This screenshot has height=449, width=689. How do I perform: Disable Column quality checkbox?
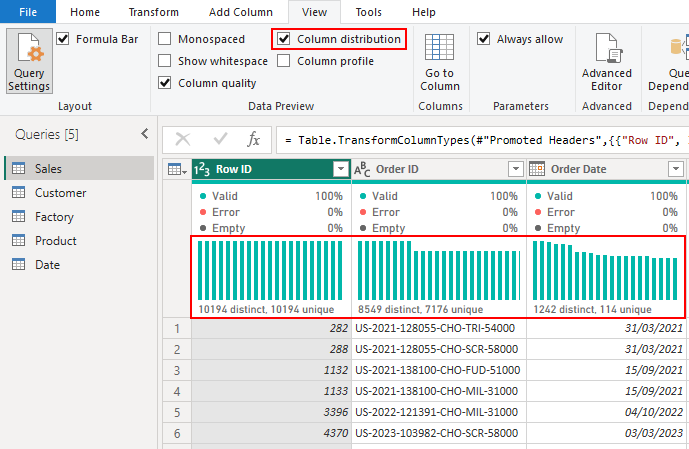tap(164, 83)
